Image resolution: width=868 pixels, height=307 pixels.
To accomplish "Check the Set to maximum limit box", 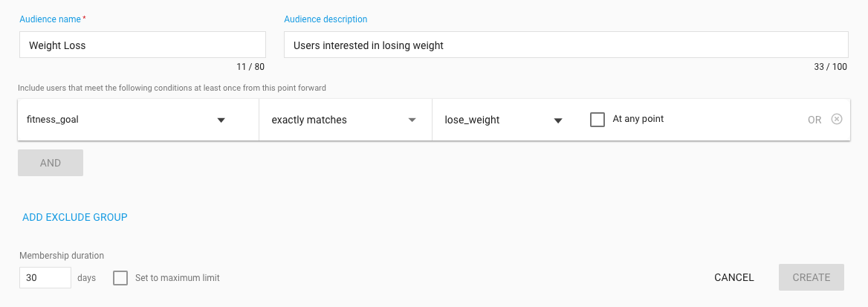I will [120, 277].
